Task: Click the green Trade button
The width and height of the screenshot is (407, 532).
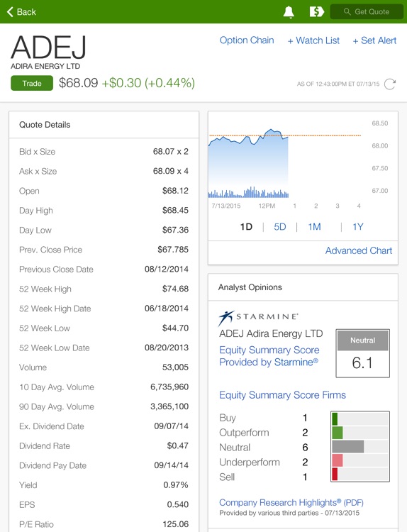Action: click(x=32, y=83)
